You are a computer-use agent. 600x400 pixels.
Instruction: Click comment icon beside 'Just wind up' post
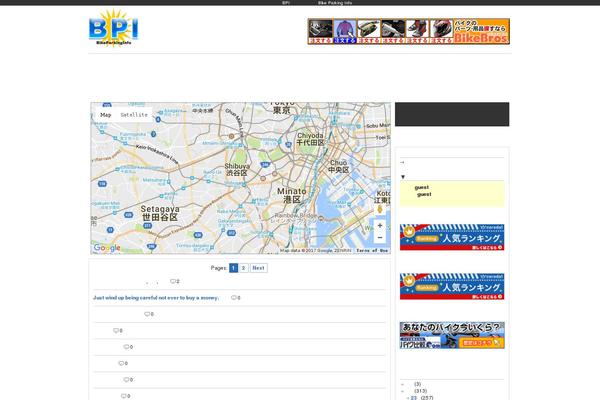pos(236,298)
